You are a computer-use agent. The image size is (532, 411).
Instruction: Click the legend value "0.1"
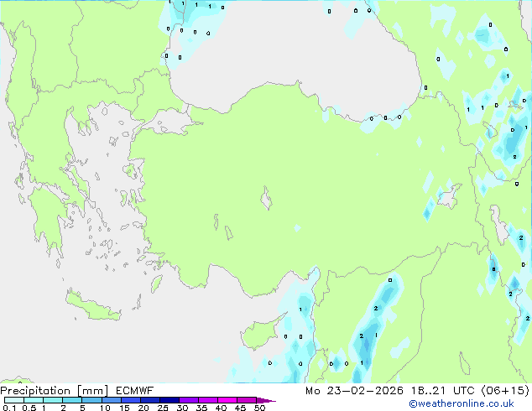[x=9, y=408]
